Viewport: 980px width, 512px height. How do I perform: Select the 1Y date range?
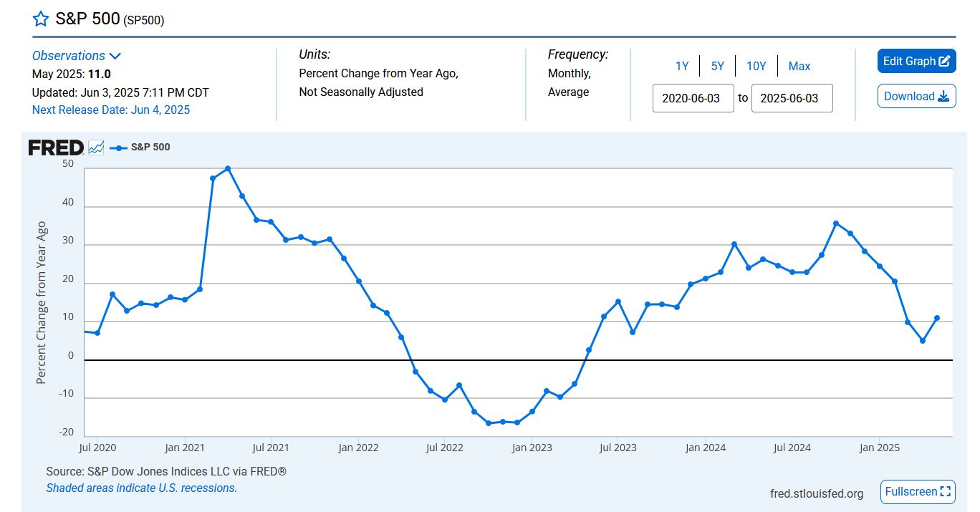(x=681, y=66)
